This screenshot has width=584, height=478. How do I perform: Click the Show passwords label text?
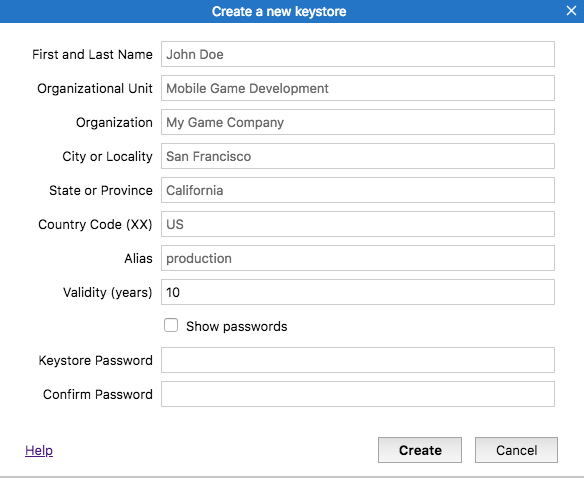click(x=237, y=326)
